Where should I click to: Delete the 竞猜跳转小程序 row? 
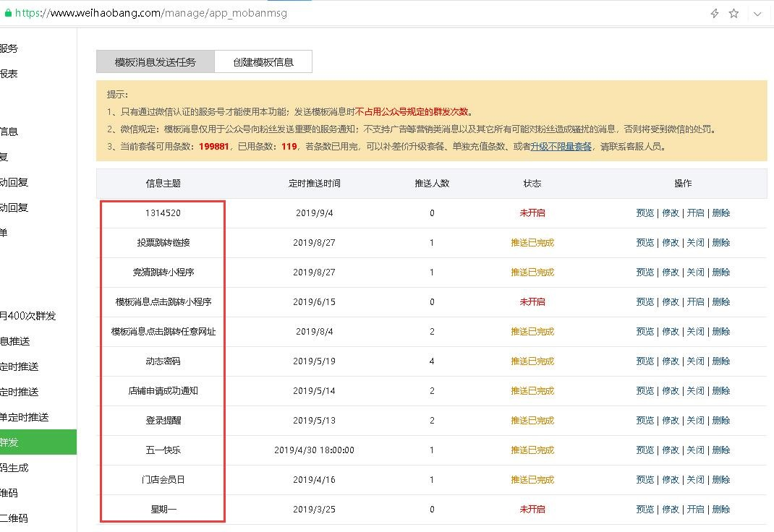point(721,273)
